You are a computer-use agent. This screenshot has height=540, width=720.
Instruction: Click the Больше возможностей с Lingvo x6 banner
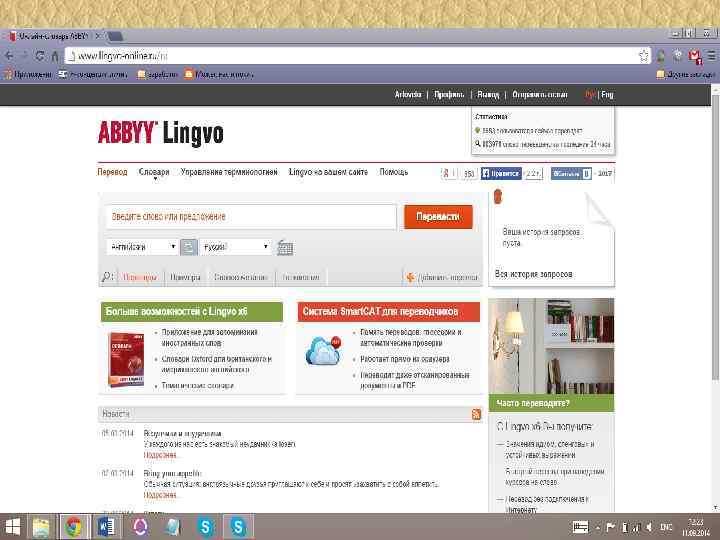[x=192, y=312]
